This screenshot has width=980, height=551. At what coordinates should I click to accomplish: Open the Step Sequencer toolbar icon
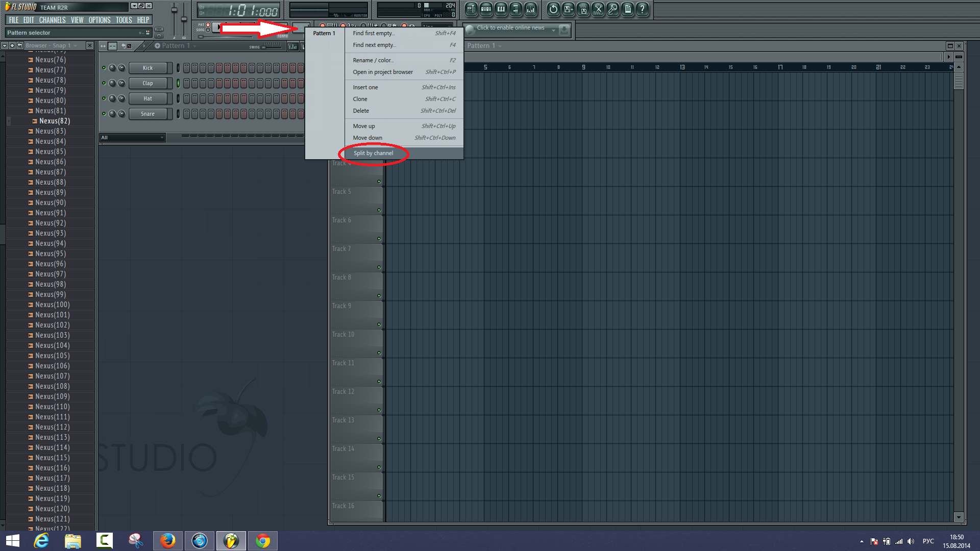486,9
